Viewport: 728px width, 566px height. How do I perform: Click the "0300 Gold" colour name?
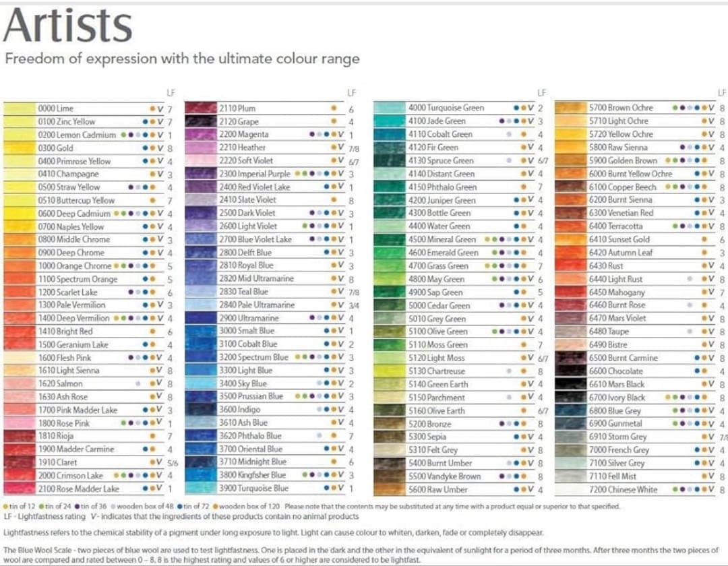tap(57, 148)
